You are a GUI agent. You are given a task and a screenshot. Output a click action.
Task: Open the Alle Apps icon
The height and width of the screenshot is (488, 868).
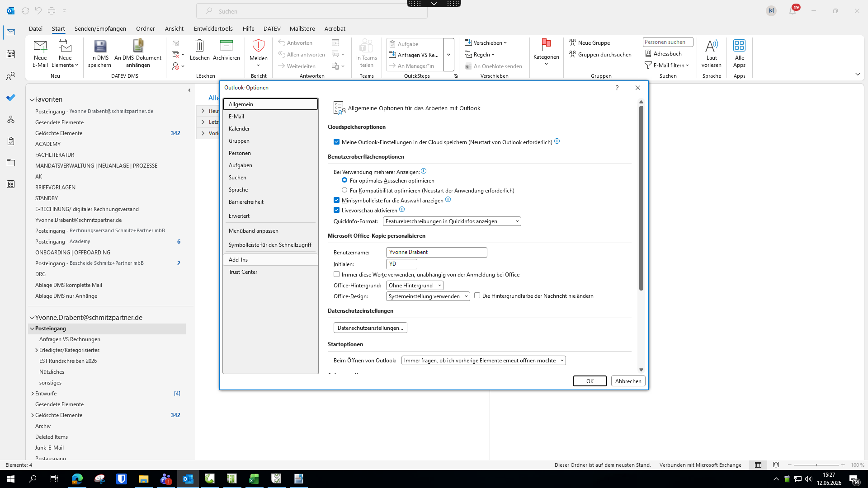tap(739, 46)
